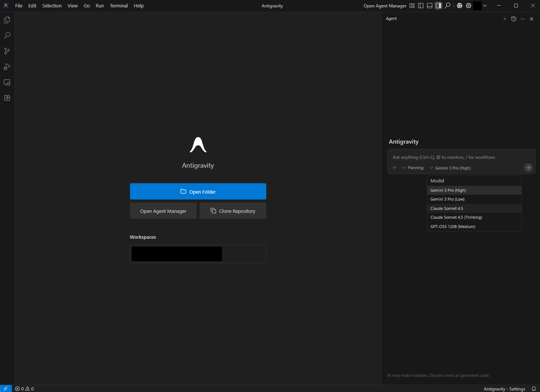Toggle the primary side bar
Viewport: 540px width, 392px height.
[x=421, y=6]
